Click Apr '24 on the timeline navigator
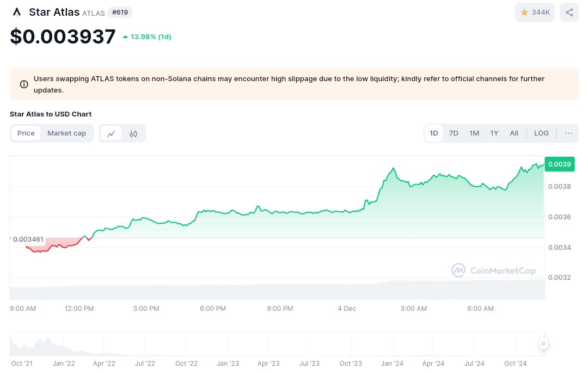The height and width of the screenshot is (374, 588). pos(433,364)
